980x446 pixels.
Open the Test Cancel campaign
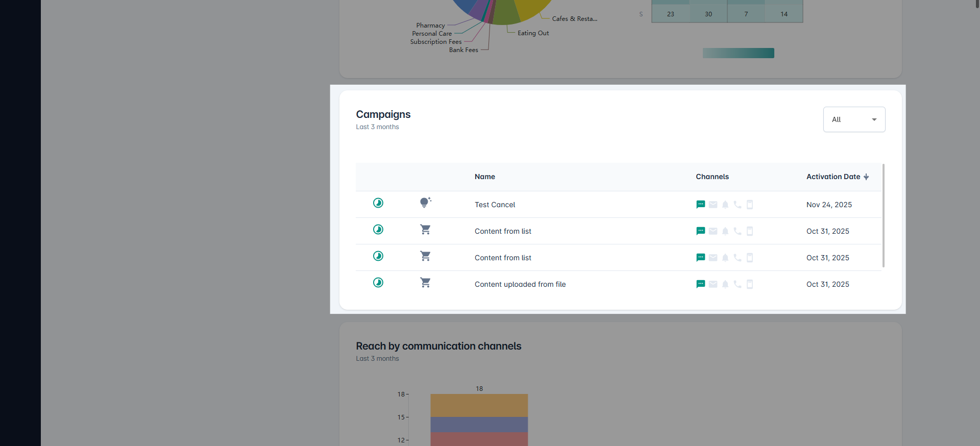coord(495,205)
